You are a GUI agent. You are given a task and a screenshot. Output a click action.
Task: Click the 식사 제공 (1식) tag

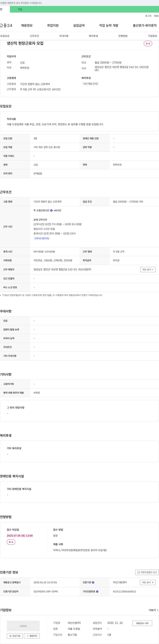(x=90, y=84)
